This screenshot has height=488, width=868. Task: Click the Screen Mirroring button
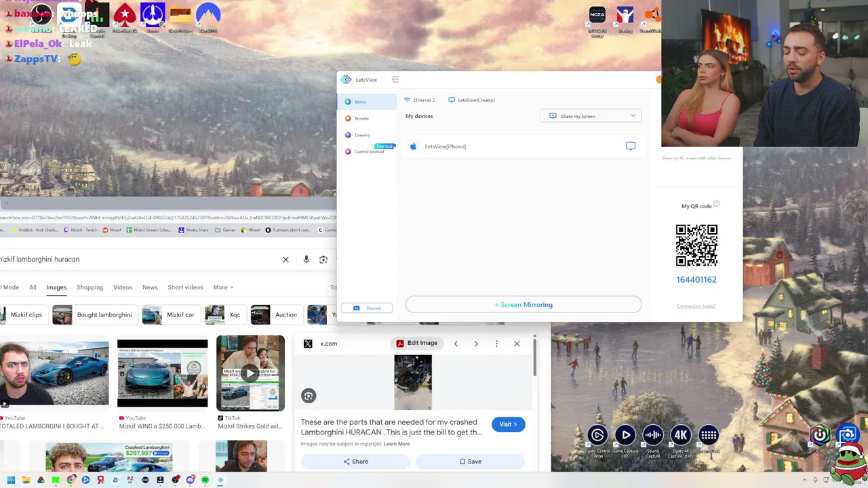[x=524, y=305]
